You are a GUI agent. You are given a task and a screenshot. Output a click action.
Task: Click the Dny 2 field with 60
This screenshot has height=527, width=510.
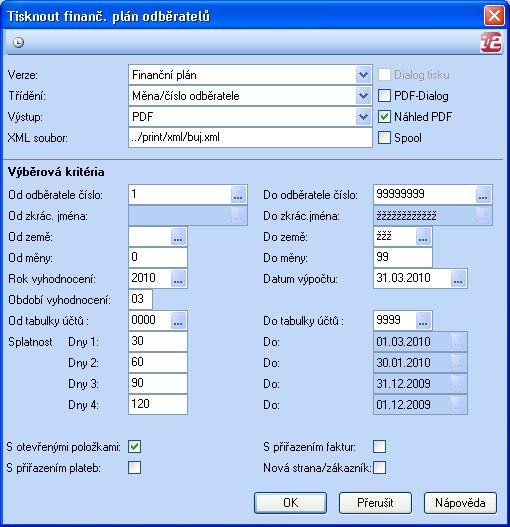[x=158, y=362]
